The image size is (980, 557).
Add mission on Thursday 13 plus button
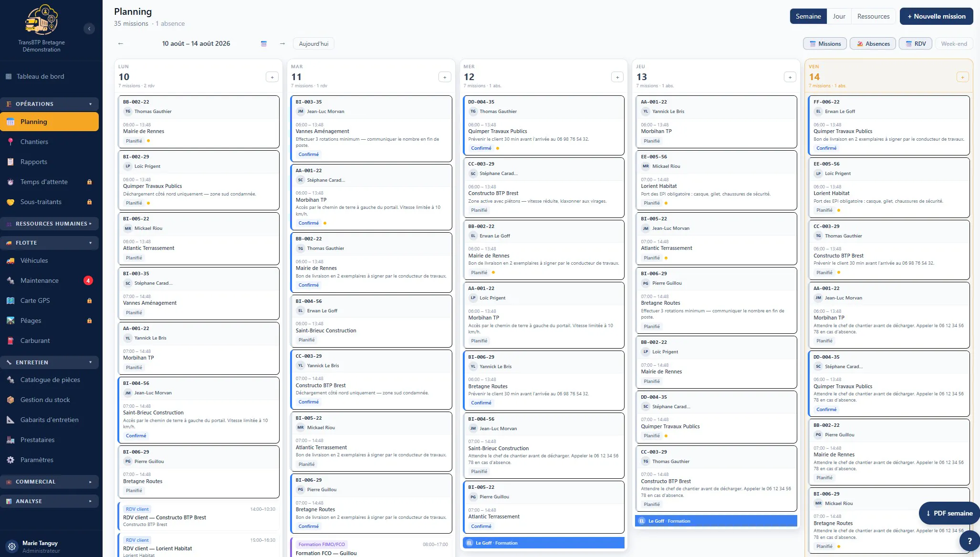(790, 77)
